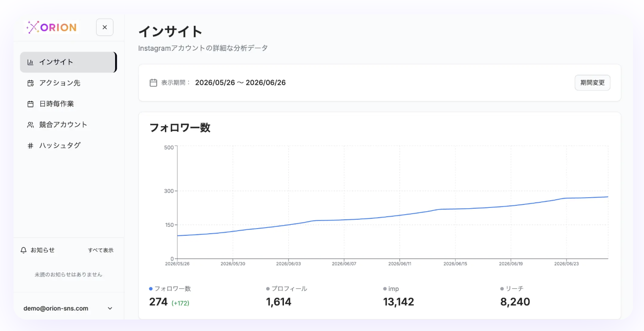Viewport: 644px width, 331px height.
Task: Click the y-axis label 300
Action: (169, 191)
